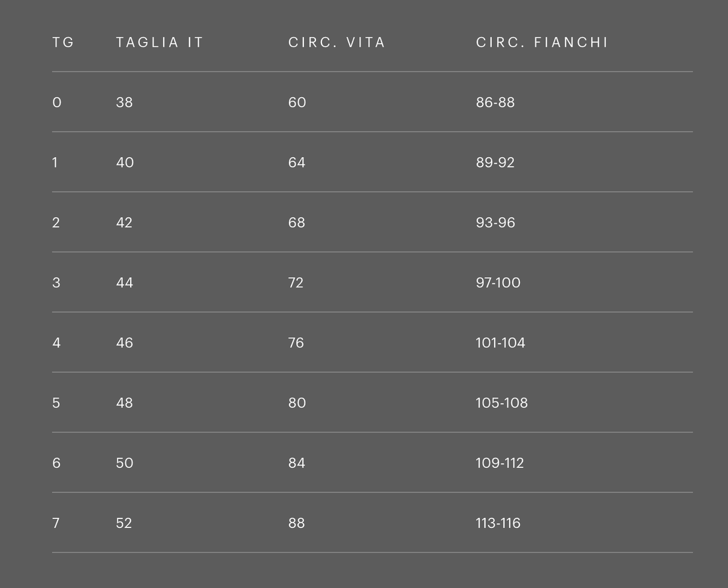
Task: Click waist circumference value 72
Action: pos(296,283)
